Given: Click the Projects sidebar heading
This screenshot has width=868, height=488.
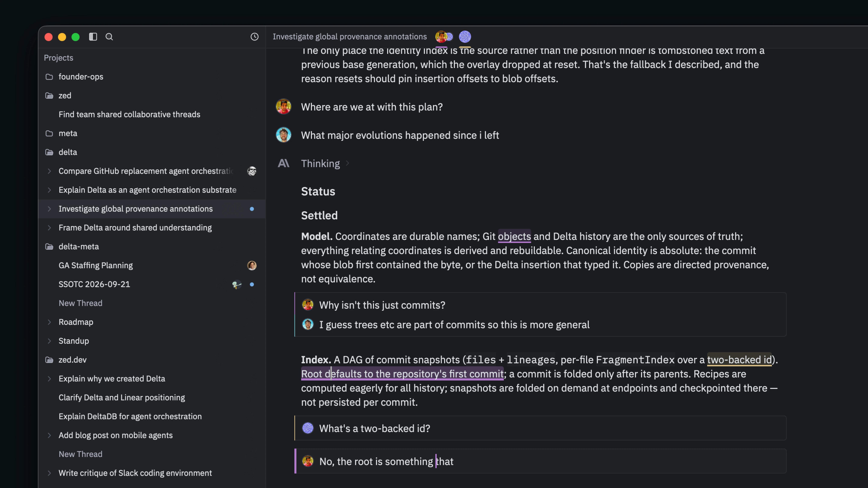Looking at the screenshot, I should [x=58, y=58].
